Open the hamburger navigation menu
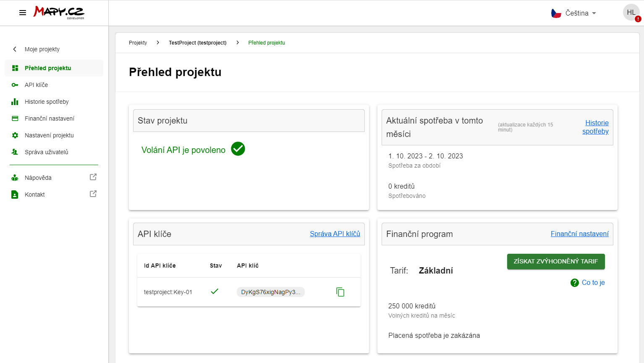Image resolution: width=644 pixels, height=363 pixels. point(23,12)
